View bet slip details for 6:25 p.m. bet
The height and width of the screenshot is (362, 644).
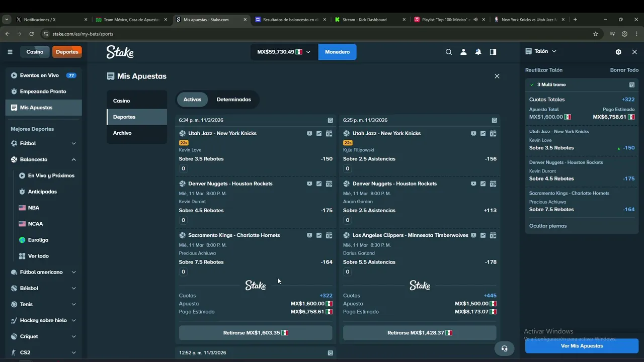tap(495, 120)
